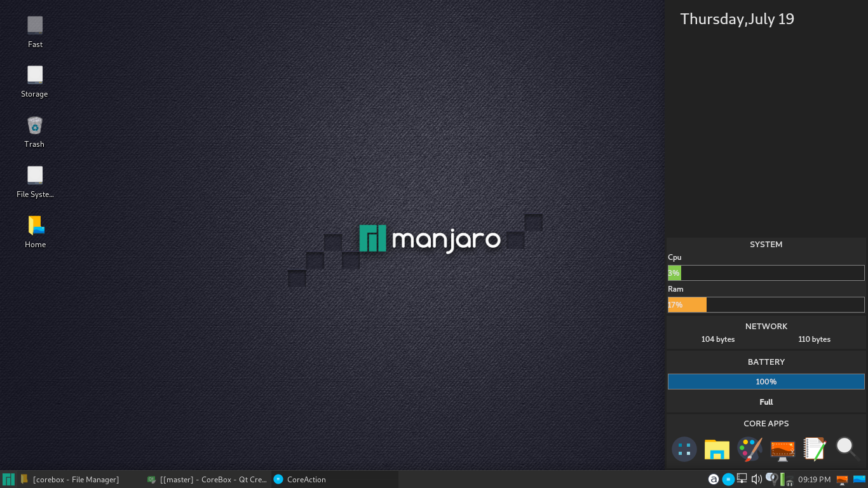
Task: Click the blue CoreAction tray icon
Action: [728, 479]
